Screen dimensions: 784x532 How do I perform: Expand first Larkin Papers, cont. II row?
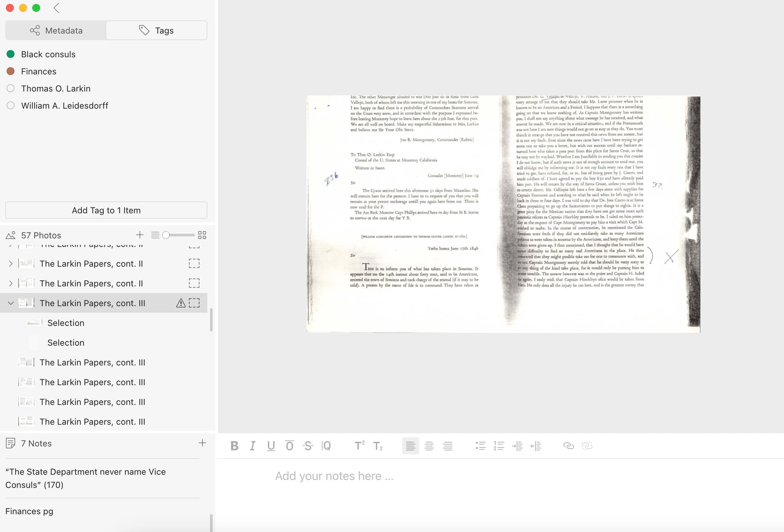pyautogui.click(x=11, y=264)
